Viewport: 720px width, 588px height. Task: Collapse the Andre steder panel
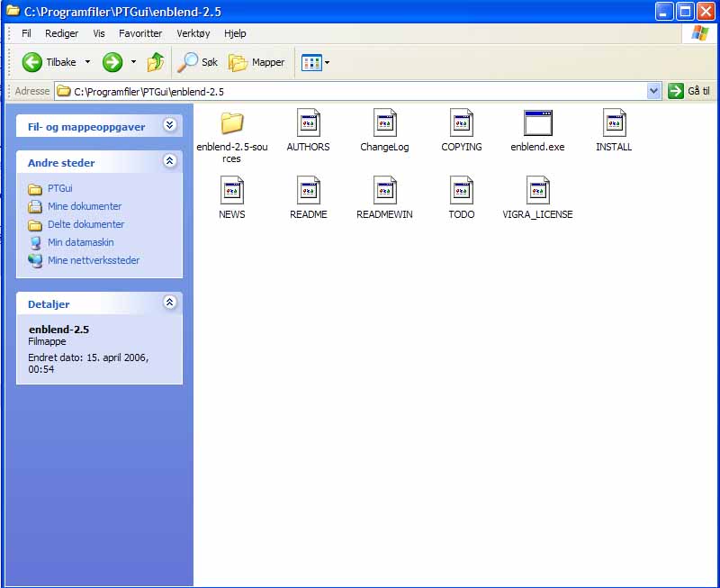tap(170, 161)
